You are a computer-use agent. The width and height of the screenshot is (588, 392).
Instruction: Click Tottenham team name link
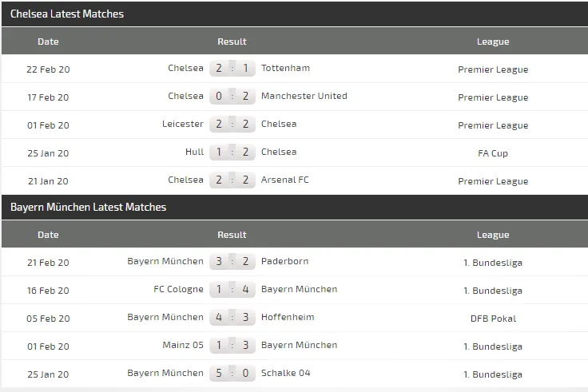point(285,69)
